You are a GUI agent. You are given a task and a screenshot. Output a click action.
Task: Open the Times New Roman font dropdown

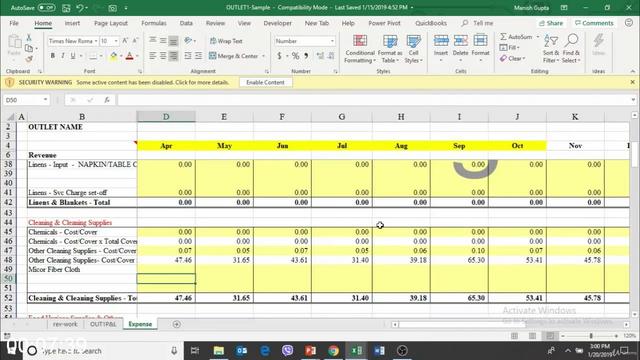tap(96, 41)
